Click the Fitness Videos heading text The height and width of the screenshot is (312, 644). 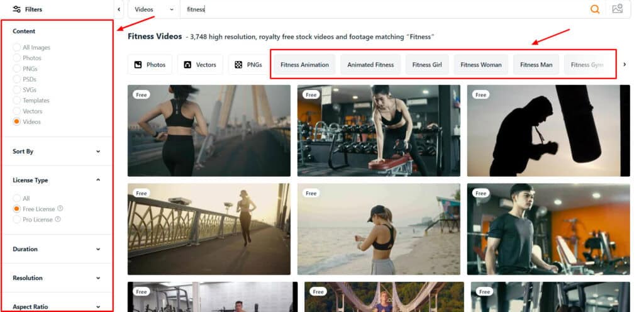click(155, 36)
